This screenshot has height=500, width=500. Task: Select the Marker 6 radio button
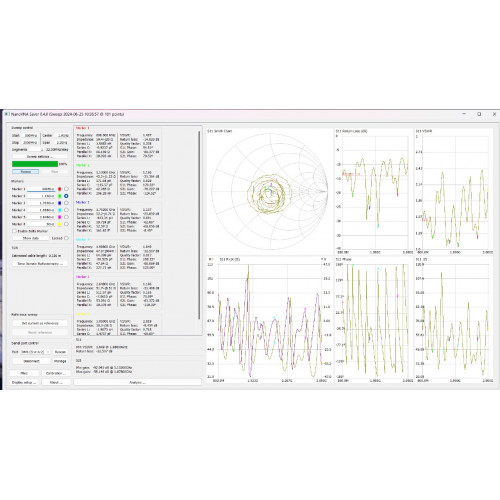pos(66,224)
